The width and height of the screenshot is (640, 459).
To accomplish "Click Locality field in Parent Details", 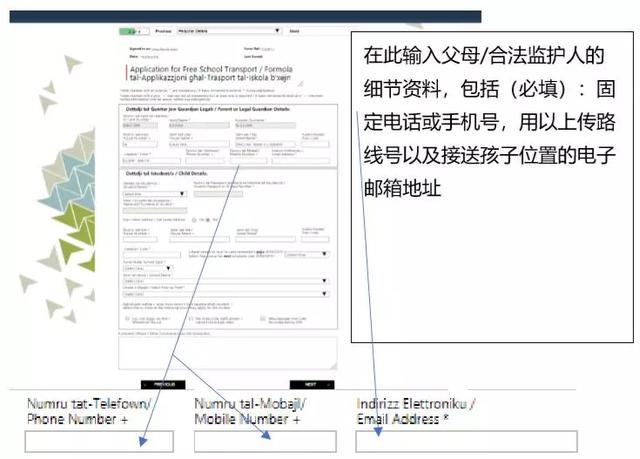I will (151, 161).
